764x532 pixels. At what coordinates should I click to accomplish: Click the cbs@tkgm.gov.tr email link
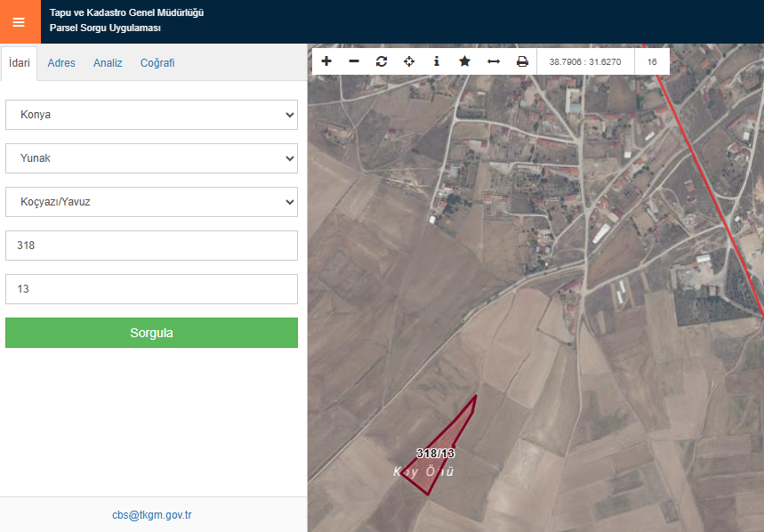[x=152, y=515]
